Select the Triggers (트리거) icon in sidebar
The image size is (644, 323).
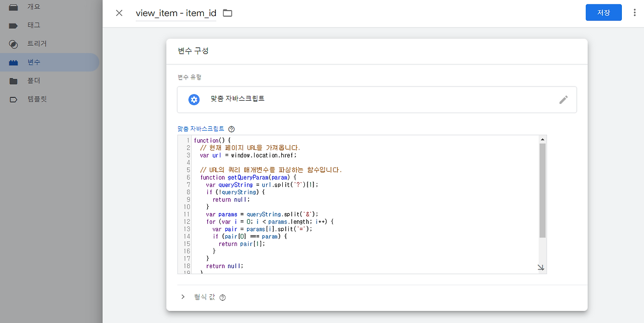(14, 44)
